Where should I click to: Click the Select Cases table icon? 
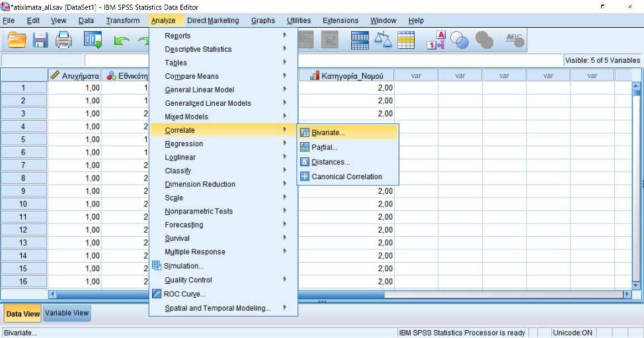(406, 40)
